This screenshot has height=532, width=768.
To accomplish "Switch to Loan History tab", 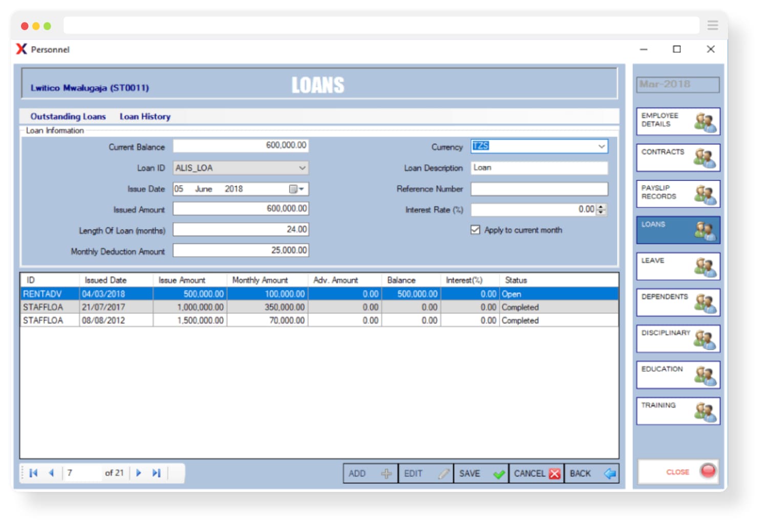I will (x=145, y=117).
